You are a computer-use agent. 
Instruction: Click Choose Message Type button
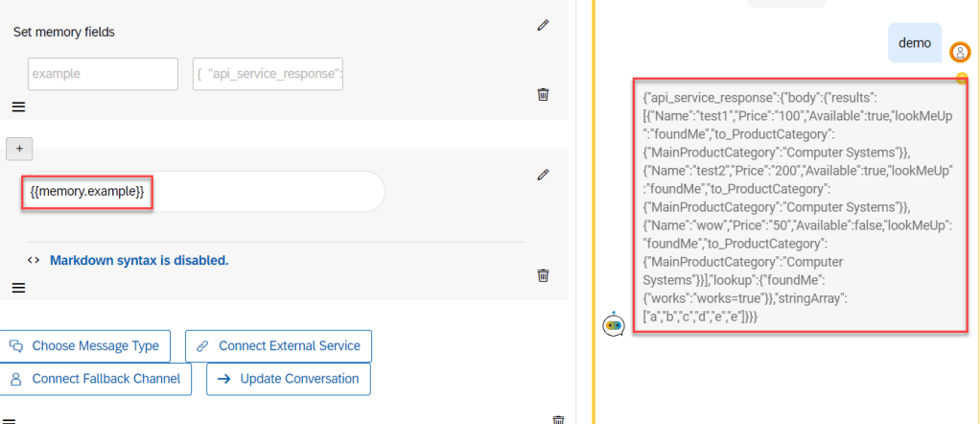86,345
